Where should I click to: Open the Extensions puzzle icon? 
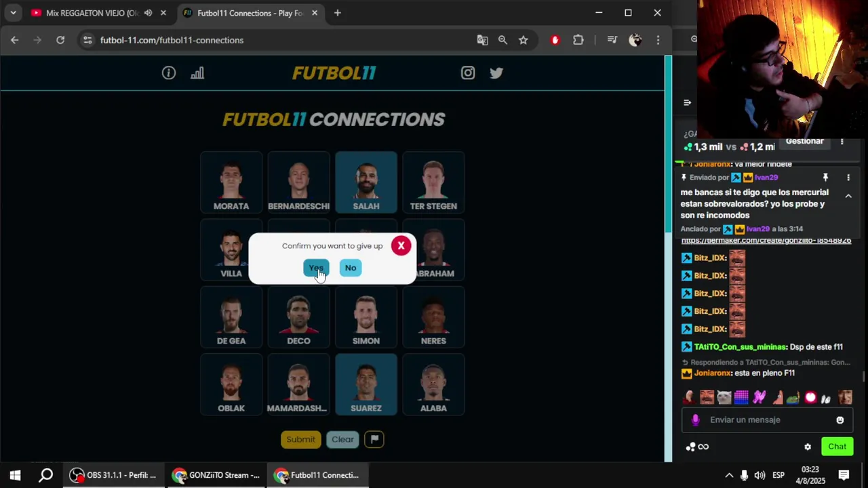578,40
